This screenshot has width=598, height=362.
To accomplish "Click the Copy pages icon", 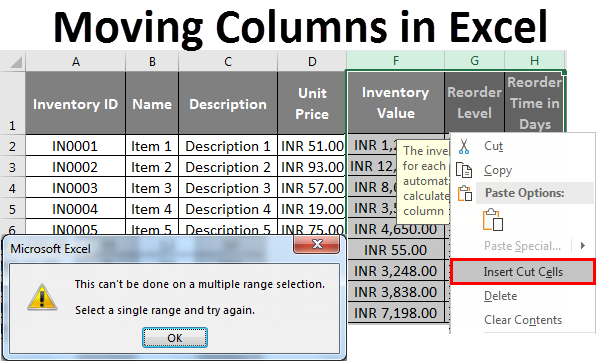I will click(464, 170).
